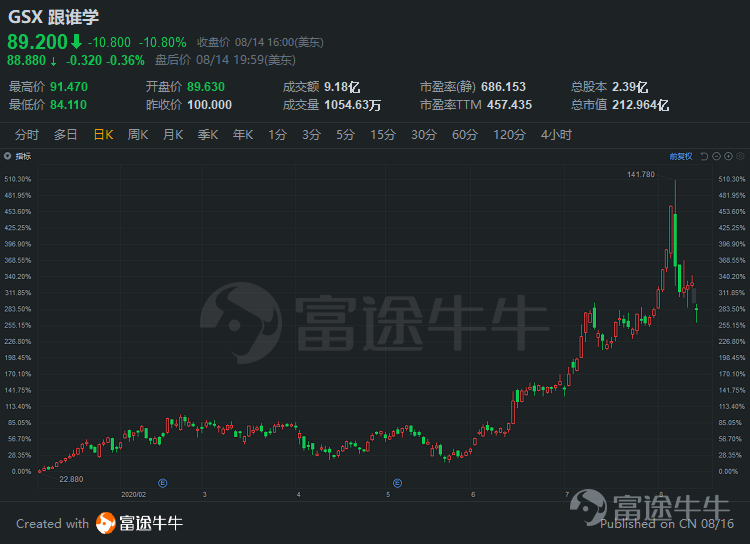
Task: Open chart settings gear icon
Action: 740,156
